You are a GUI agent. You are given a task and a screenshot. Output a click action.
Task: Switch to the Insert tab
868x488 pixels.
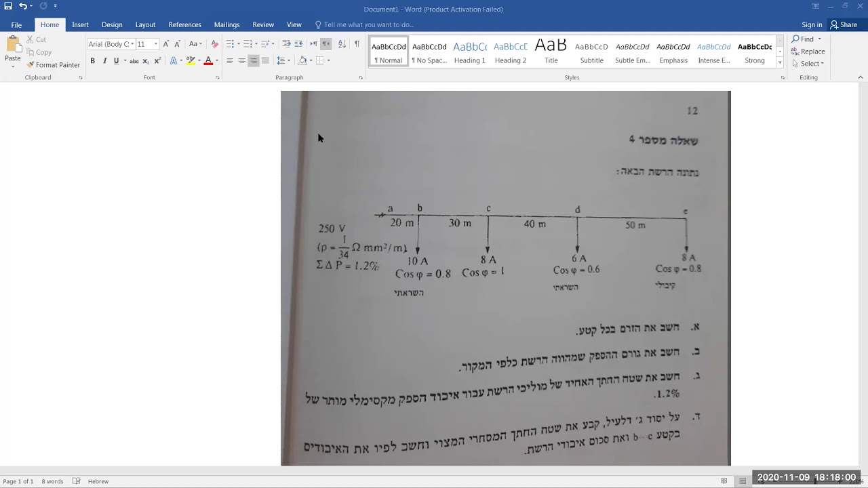point(80,25)
